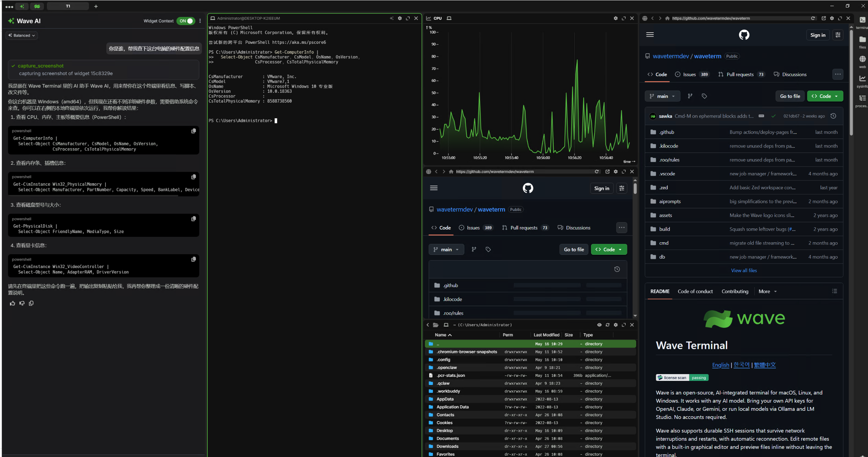
Task: Sort file list by Name column
Action: click(443, 335)
